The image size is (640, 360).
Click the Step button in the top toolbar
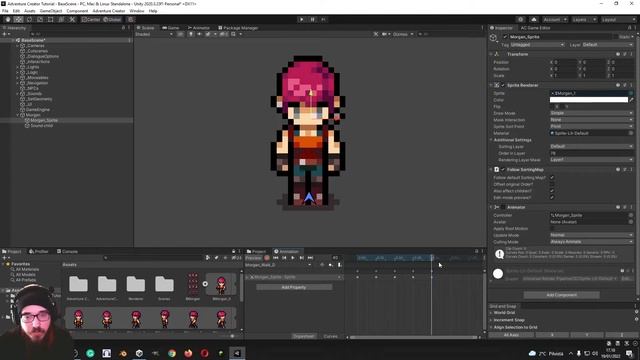coord(323,19)
